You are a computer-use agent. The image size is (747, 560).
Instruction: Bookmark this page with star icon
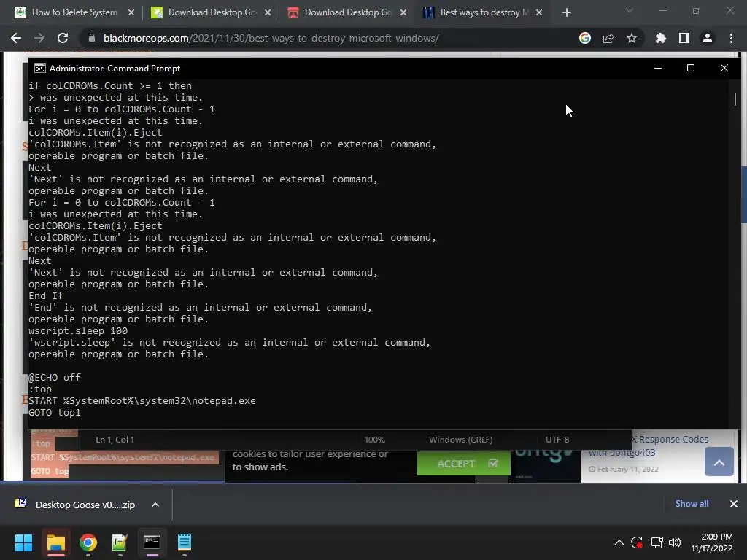(632, 38)
